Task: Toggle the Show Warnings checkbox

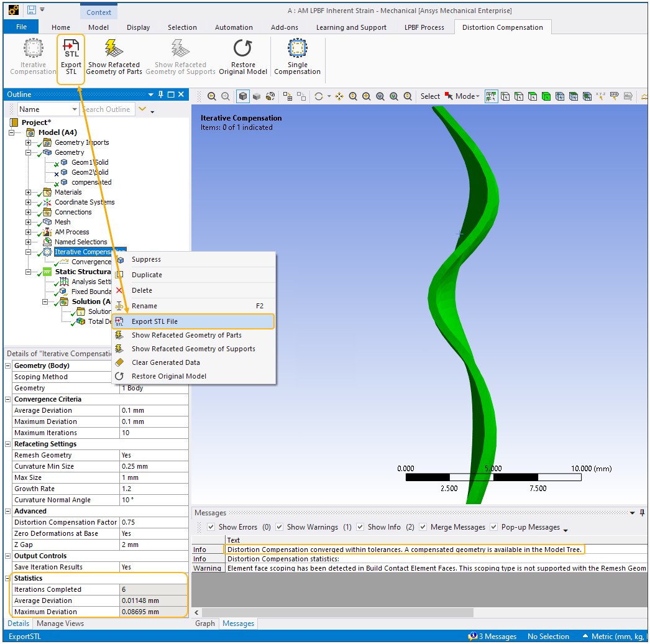Action: coord(280,527)
